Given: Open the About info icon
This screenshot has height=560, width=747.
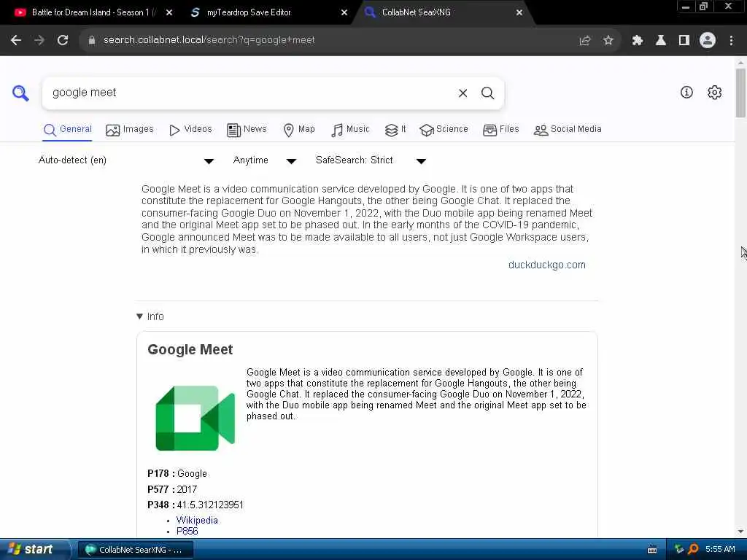Looking at the screenshot, I should pos(686,93).
